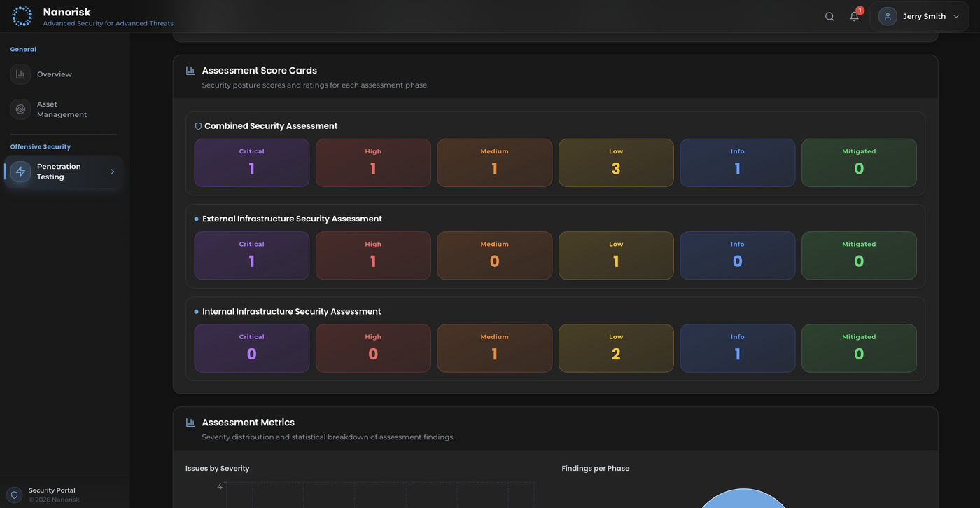Viewport: 980px width, 508px height.
Task: Select Low card in Internal Infrastructure Assessment
Action: click(616, 348)
